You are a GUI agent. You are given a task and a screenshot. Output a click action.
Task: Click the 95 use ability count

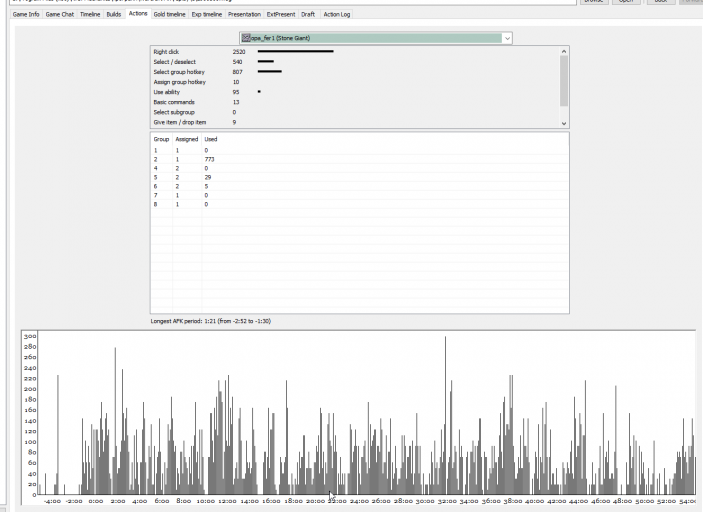coord(236,92)
